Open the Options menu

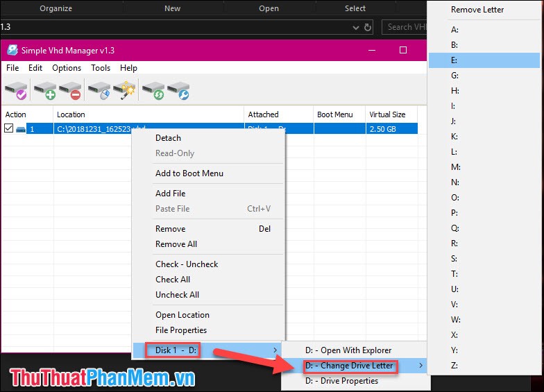[67, 68]
